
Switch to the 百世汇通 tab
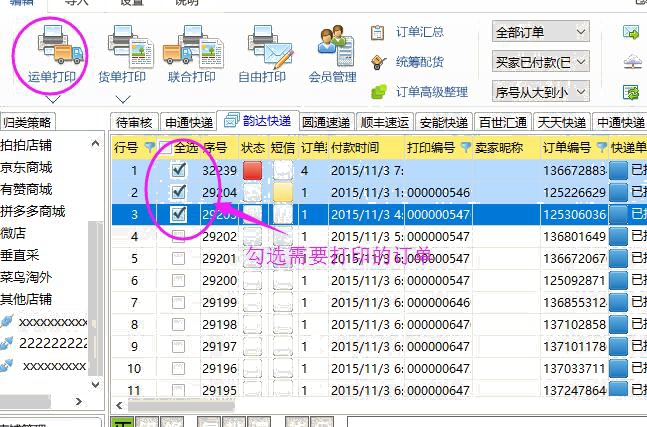[503, 123]
